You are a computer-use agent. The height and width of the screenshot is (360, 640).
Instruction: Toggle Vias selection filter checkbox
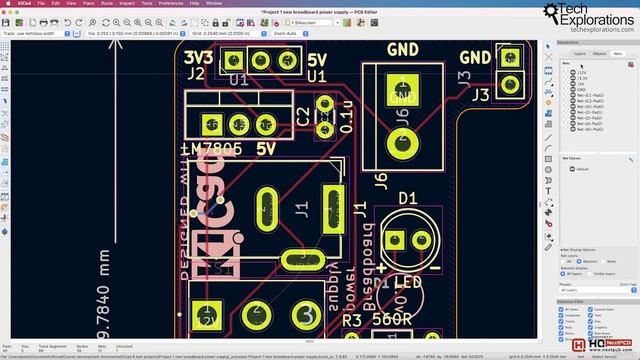(590, 321)
